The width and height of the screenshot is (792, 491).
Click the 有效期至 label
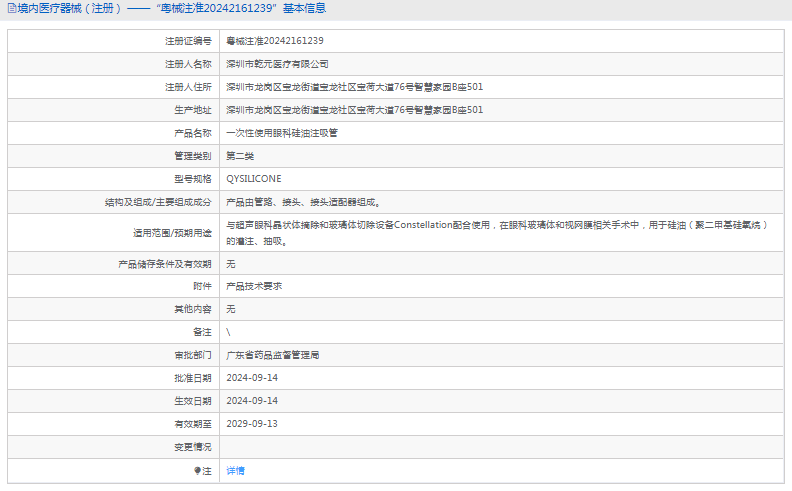(193, 424)
